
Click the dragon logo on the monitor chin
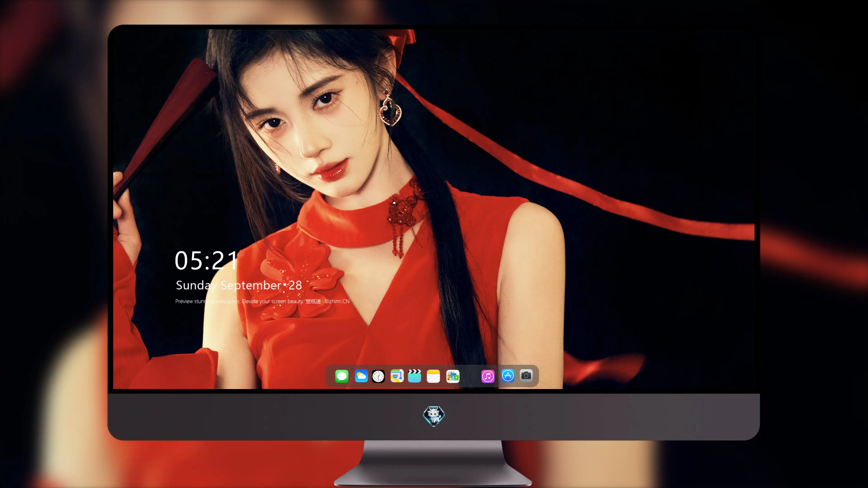[434, 416]
